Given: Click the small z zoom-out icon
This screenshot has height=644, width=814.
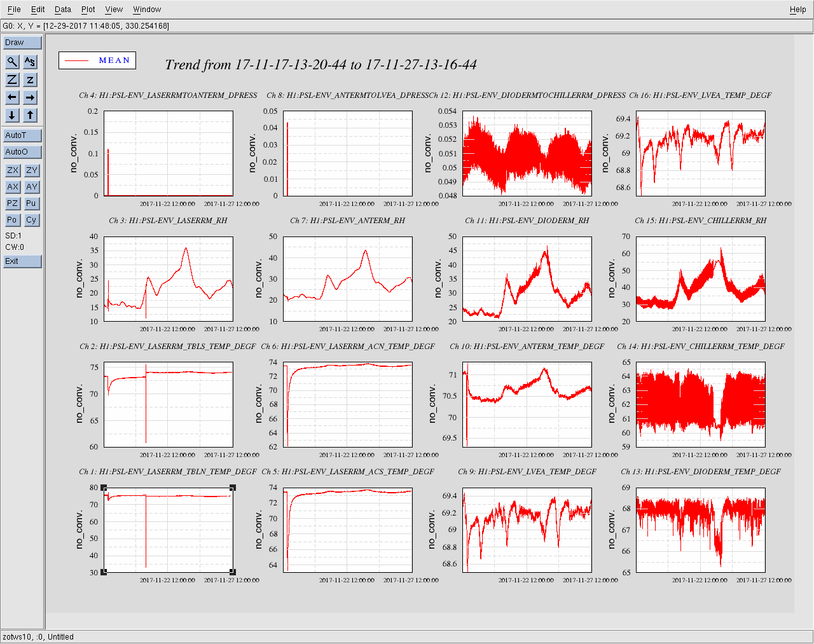Looking at the screenshot, I should (x=30, y=79).
